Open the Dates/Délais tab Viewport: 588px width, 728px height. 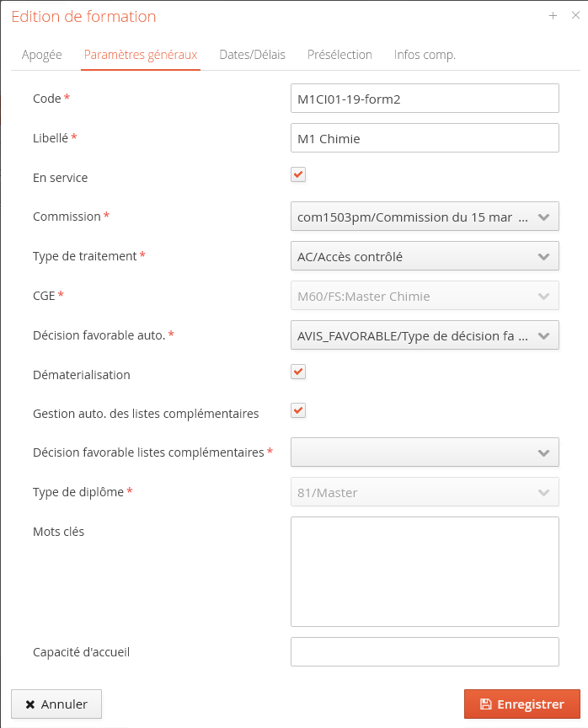[252, 55]
